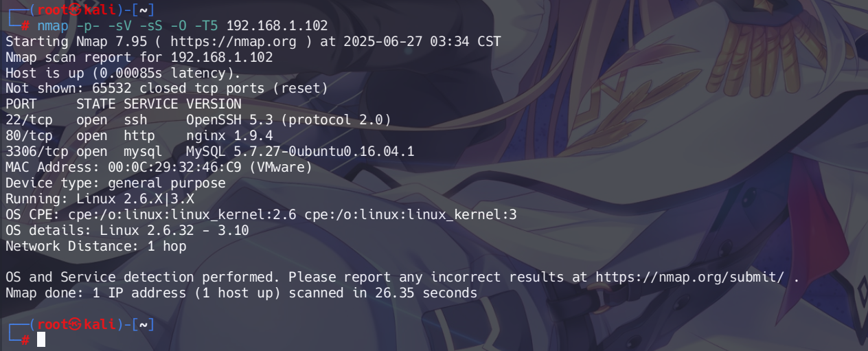868x351 pixels.
Task: Click the nmap command word in typed command
Action: coord(53,26)
